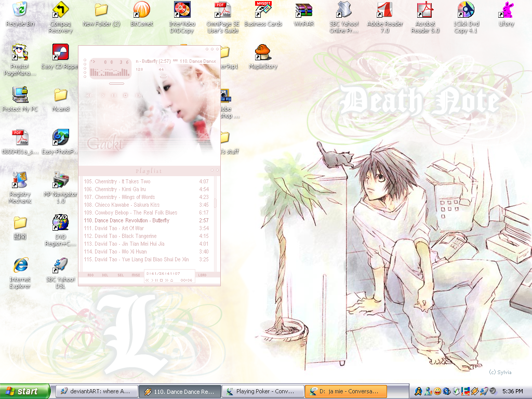Image resolution: width=532 pixels, height=399 pixels.
Task: Skip to next track in main player
Action: (138, 96)
